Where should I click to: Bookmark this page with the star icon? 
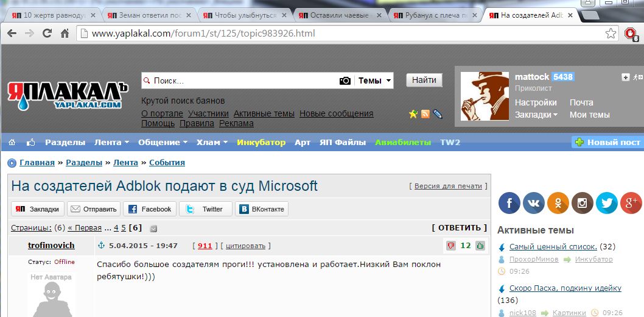pos(611,34)
